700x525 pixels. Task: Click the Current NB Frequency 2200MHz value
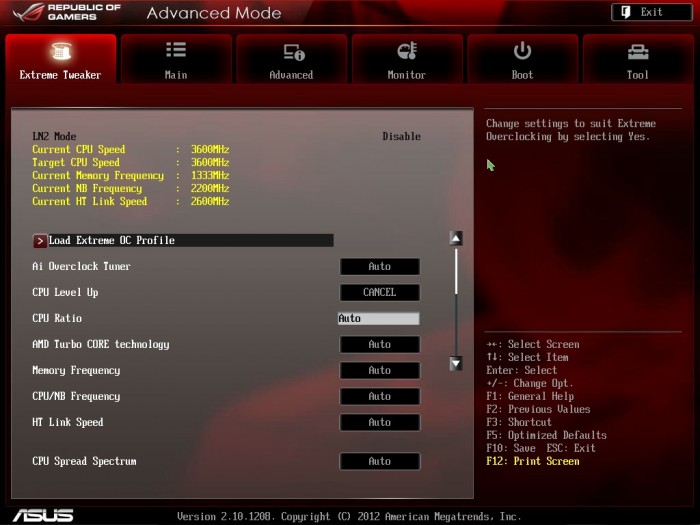210,188
